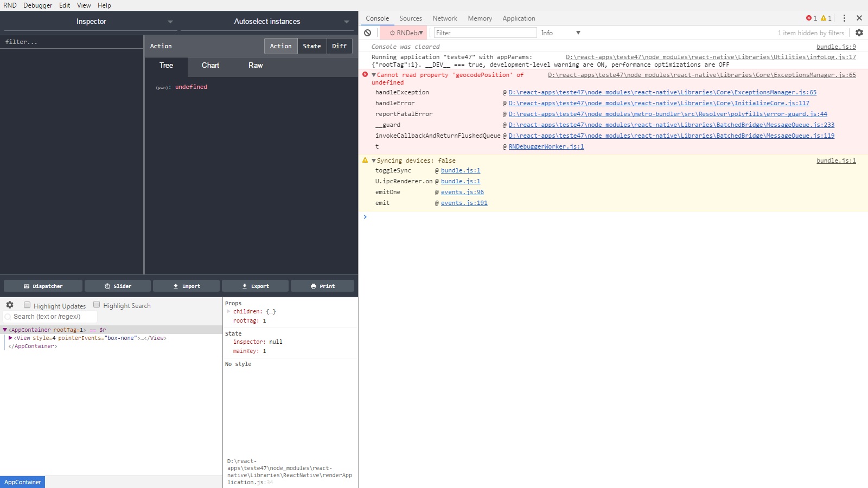Open React DevTools settings gear
This screenshot has width=868, height=488.
click(10, 305)
